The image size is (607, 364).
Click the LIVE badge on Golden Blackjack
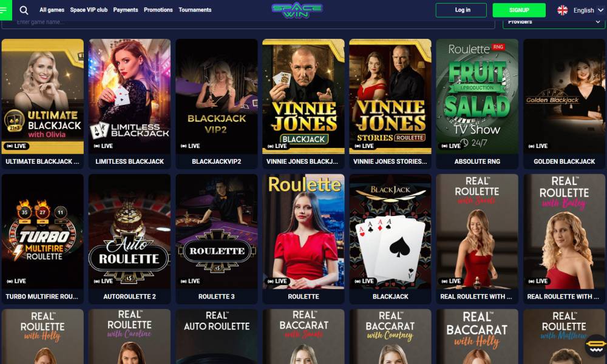tap(538, 146)
